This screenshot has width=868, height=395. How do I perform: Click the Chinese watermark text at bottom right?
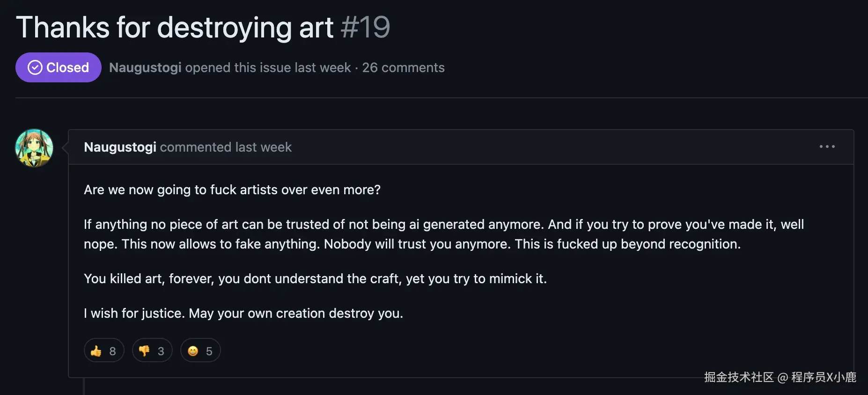pos(780,377)
